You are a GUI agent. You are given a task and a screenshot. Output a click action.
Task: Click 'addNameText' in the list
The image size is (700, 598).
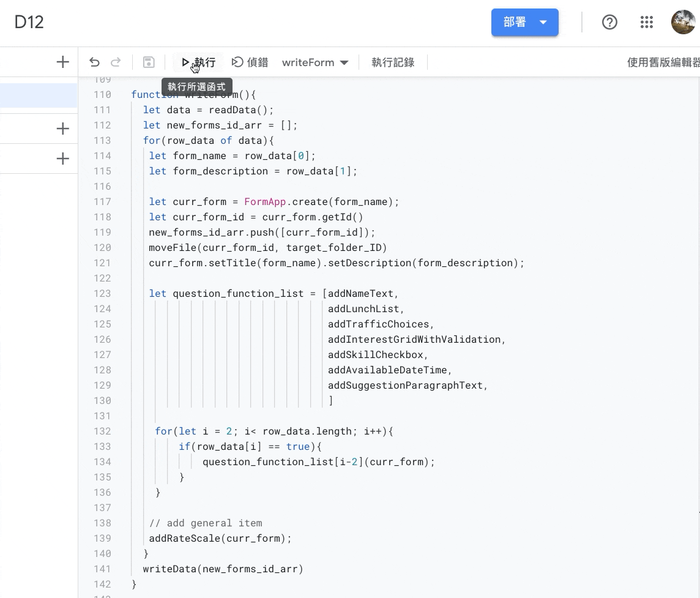361,293
